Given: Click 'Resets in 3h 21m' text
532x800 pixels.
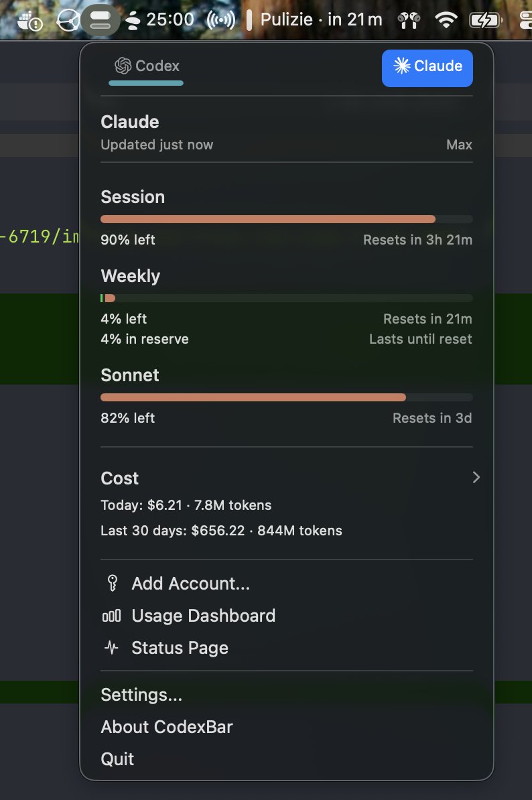Looking at the screenshot, I should click(417, 240).
